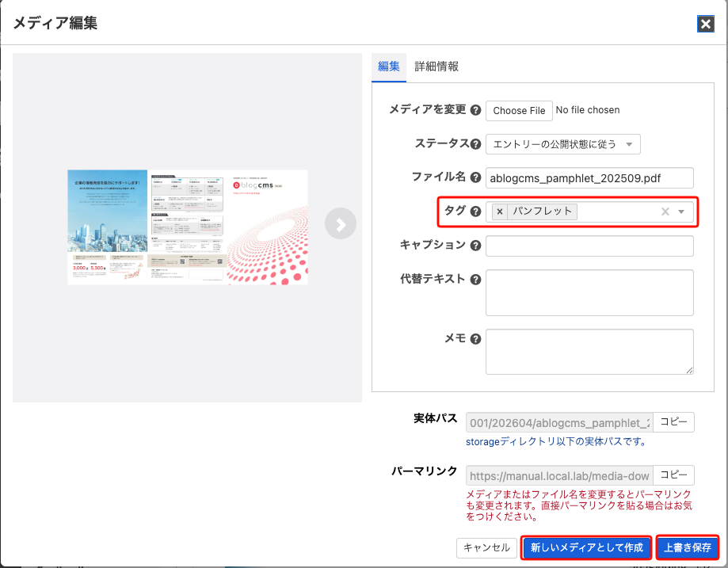Expand the tag selector dropdown arrow
The image size is (728, 568).
(x=681, y=212)
